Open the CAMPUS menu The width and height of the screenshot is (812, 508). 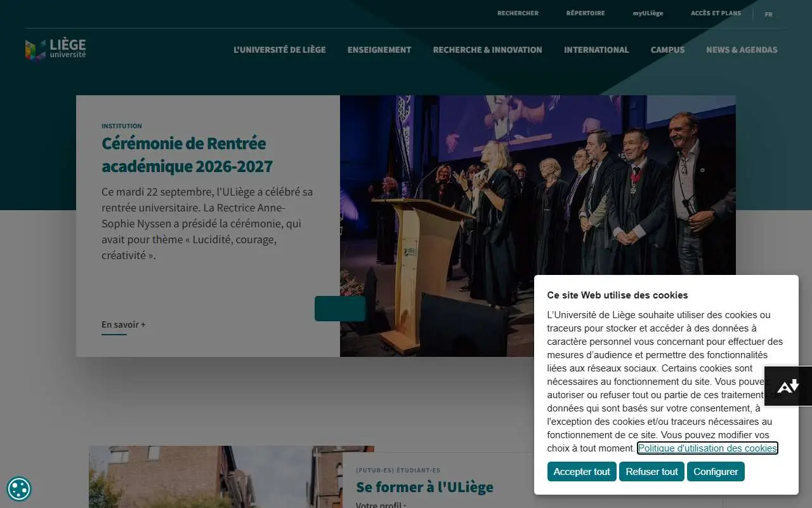click(x=667, y=50)
